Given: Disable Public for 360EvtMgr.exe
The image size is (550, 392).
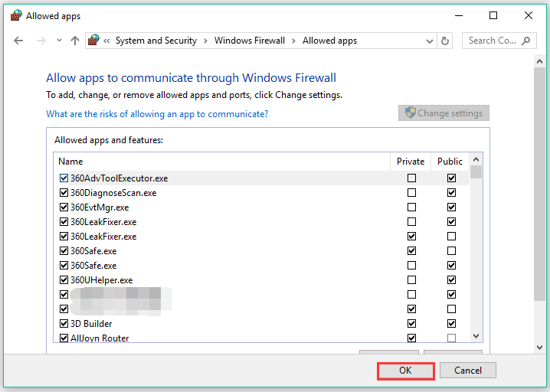Looking at the screenshot, I should point(451,207).
